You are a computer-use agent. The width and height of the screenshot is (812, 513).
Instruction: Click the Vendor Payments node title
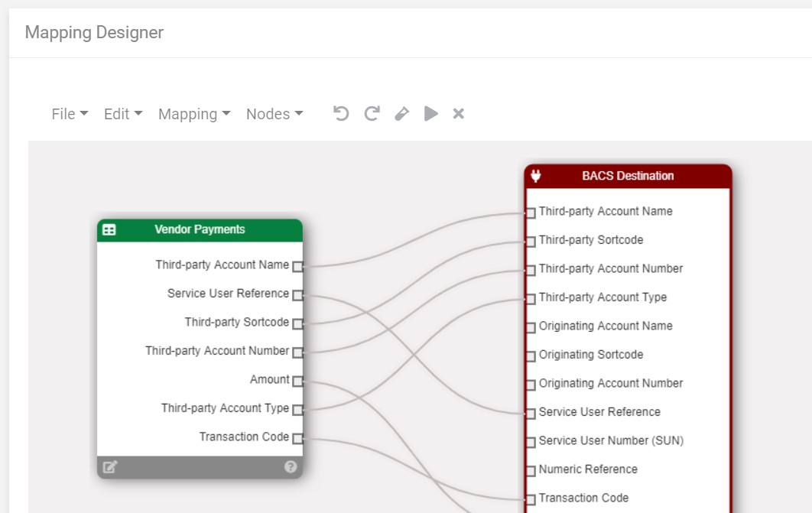tap(200, 229)
